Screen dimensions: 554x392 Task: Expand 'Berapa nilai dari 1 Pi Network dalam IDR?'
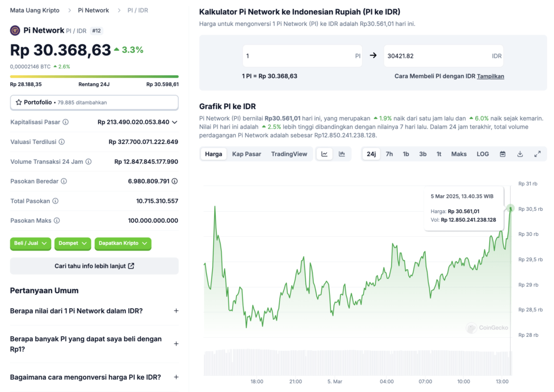[x=94, y=311]
